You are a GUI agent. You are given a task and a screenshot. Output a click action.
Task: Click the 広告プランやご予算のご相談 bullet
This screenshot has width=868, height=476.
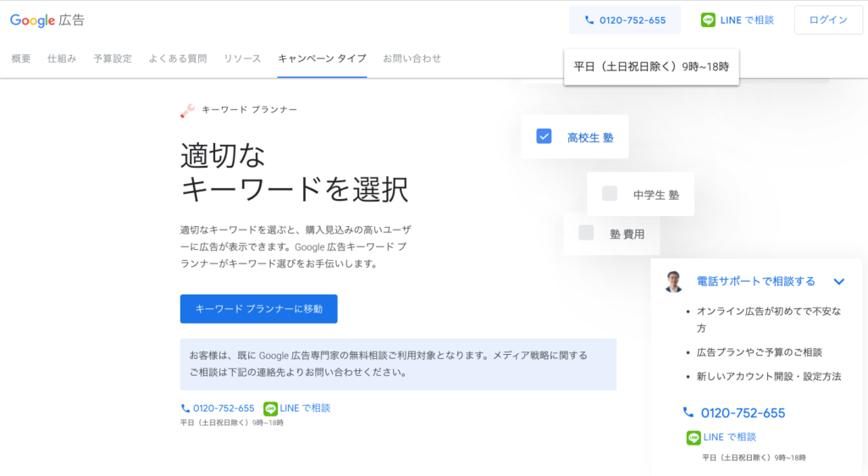(759, 352)
